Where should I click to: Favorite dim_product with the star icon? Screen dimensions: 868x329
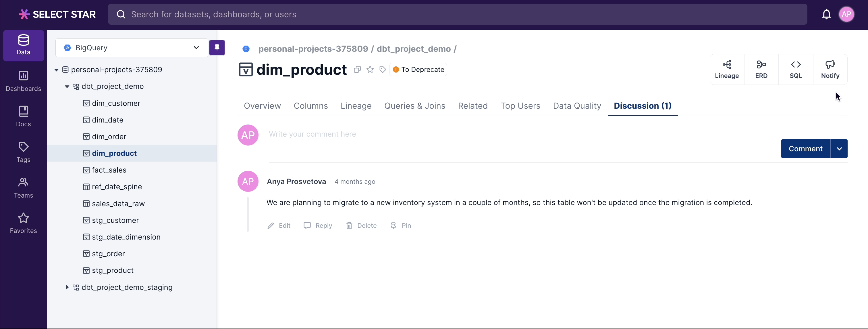point(370,70)
